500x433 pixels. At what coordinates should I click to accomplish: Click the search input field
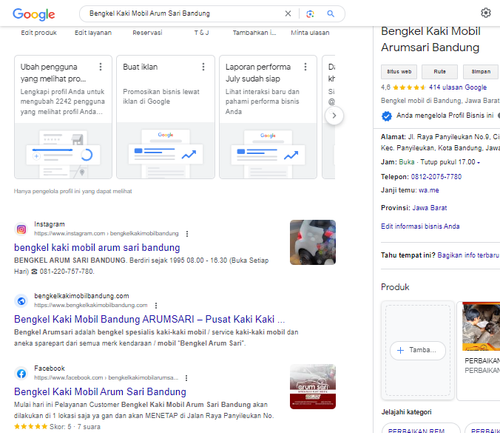183,14
